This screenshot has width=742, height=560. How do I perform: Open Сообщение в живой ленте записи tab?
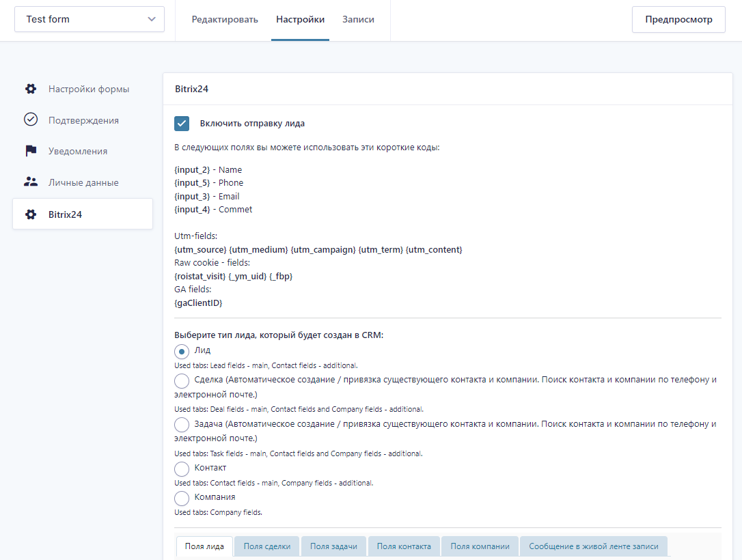click(x=594, y=546)
